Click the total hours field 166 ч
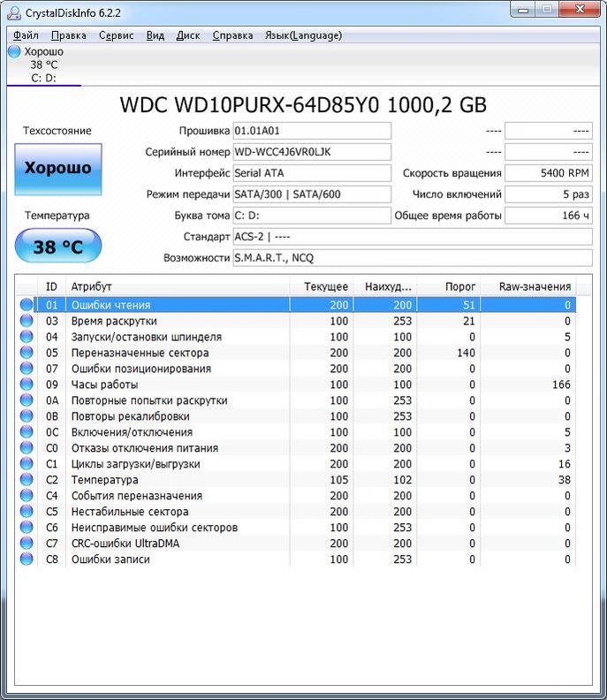This screenshot has height=700, width=607. point(549,216)
